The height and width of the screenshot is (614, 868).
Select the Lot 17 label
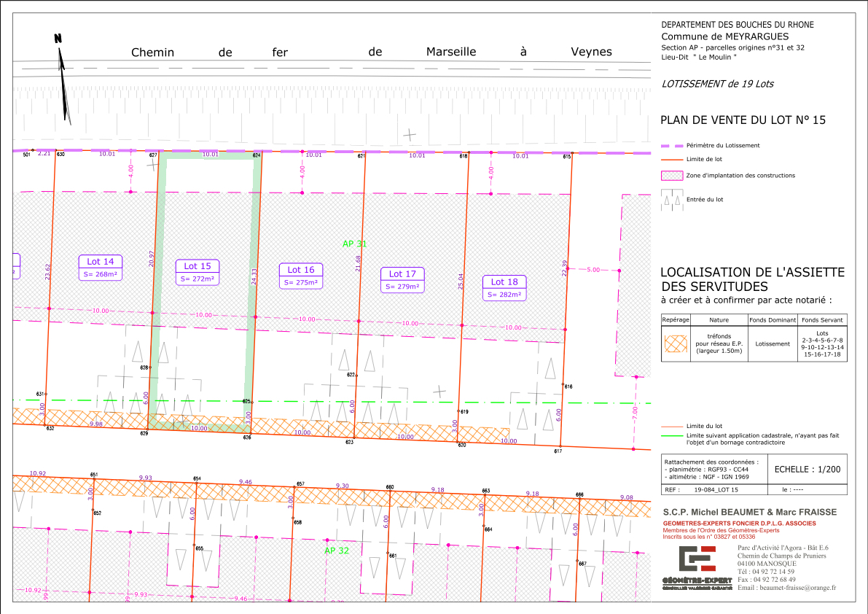[402, 274]
